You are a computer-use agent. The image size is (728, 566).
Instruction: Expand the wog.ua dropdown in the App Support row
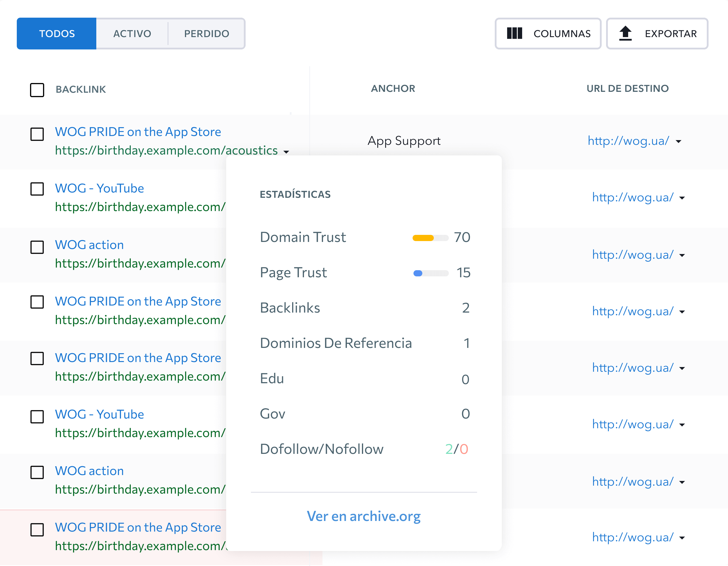[x=678, y=142]
